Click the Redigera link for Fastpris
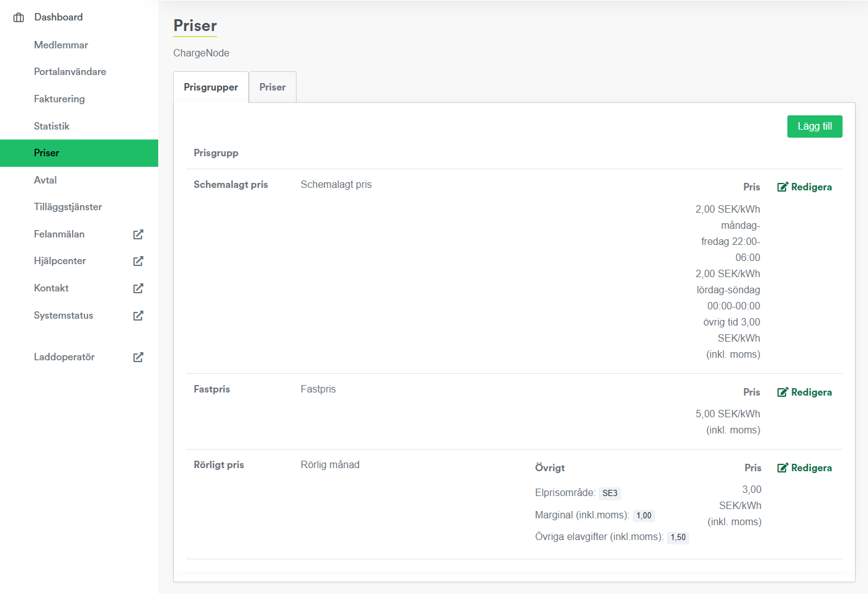This screenshot has height=594, width=868. (811, 392)
